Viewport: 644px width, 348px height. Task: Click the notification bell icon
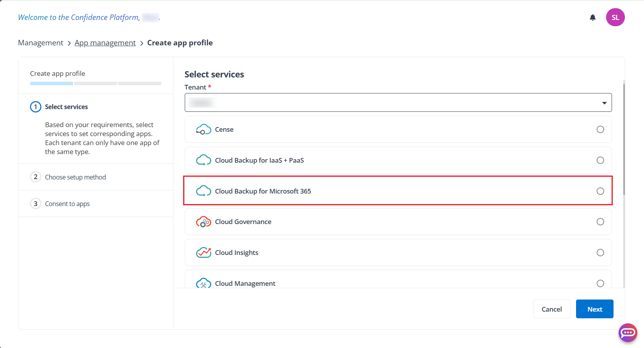[x=592, y=18]
